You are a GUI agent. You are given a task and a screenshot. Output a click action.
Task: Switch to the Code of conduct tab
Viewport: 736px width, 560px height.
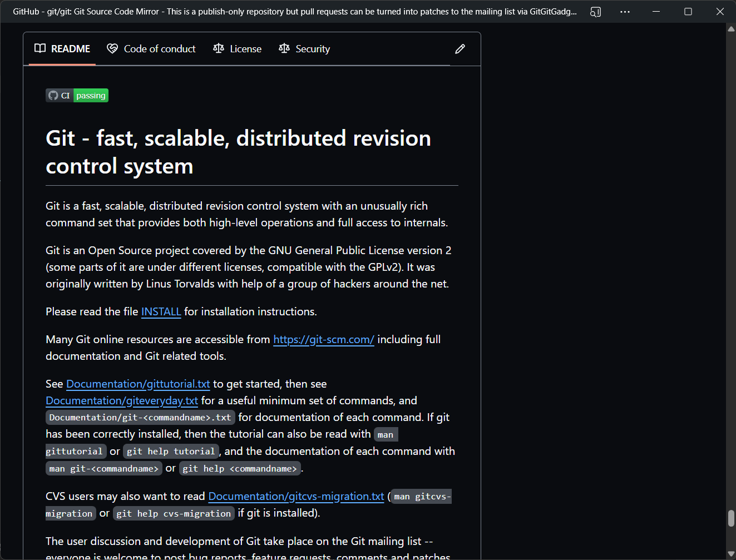[159, 49]
